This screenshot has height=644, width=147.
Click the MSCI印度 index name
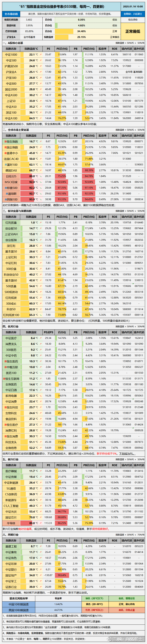point(11,182)
